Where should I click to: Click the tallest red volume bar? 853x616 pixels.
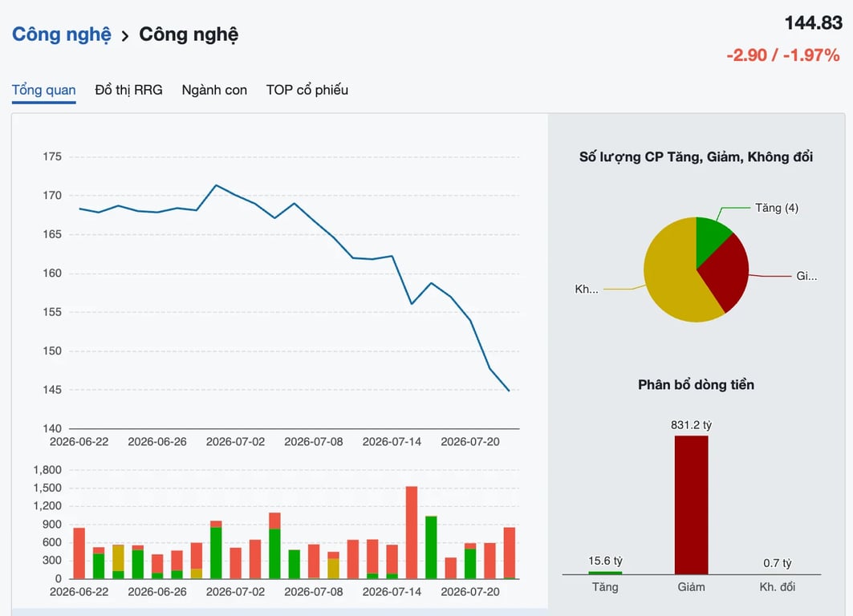coord(412,533)
